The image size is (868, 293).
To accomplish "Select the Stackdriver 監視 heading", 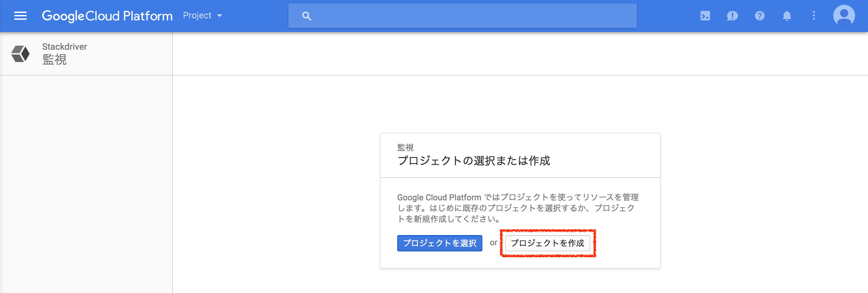I will (65, 54).
